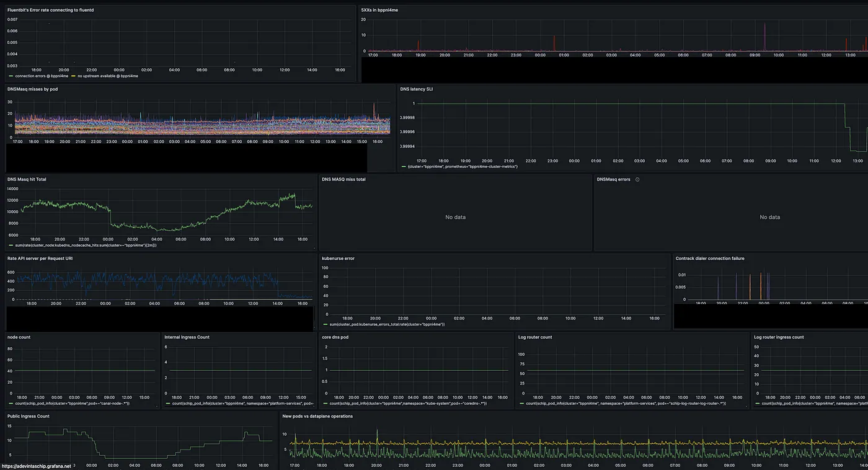Click the info icon beside DNSMasq errors
Screen dimensions: 868x470
click(637, 180)
